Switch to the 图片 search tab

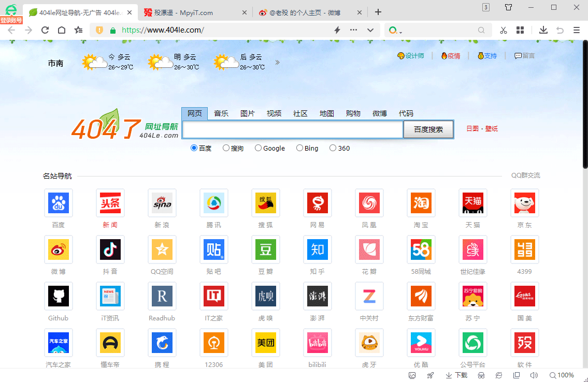tap(248, 113)
